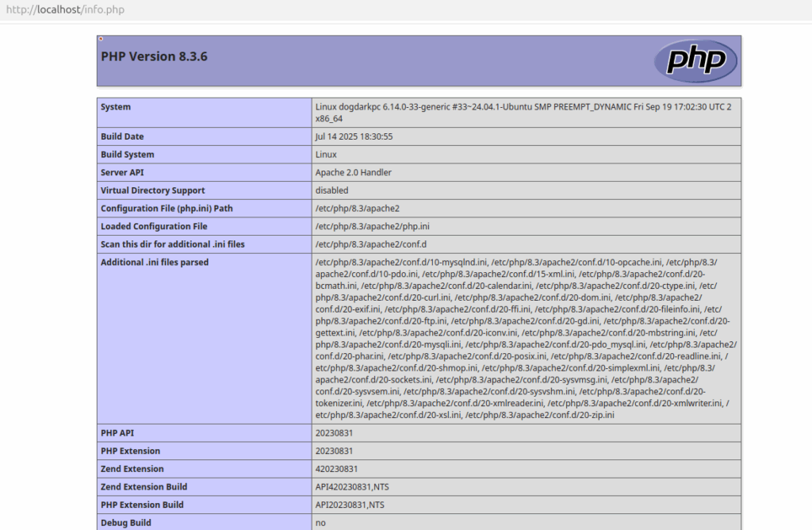Click the Configuration File (php.ini) Path label
812x530 pixels.
[x=167, y=209]
